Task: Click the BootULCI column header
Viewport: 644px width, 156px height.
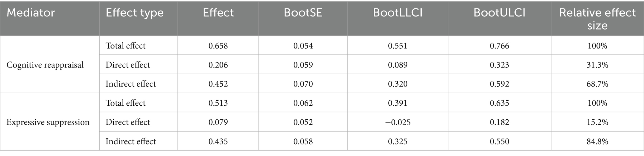Action: [x=499, y=13]
